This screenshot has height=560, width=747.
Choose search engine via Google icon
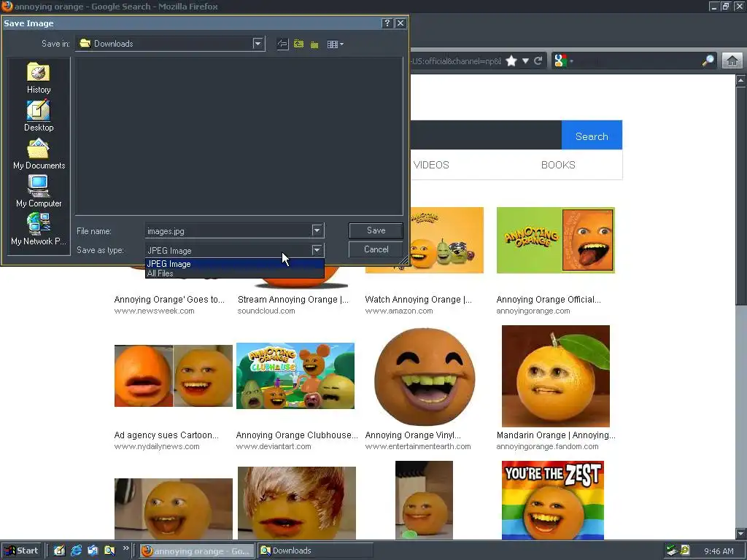pyautogui.click(x=563, y=61)
